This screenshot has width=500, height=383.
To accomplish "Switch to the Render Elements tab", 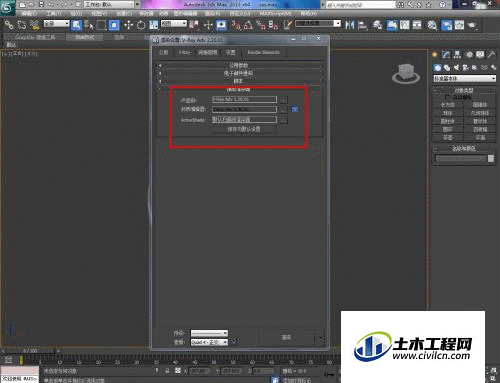I will [263, 52].
